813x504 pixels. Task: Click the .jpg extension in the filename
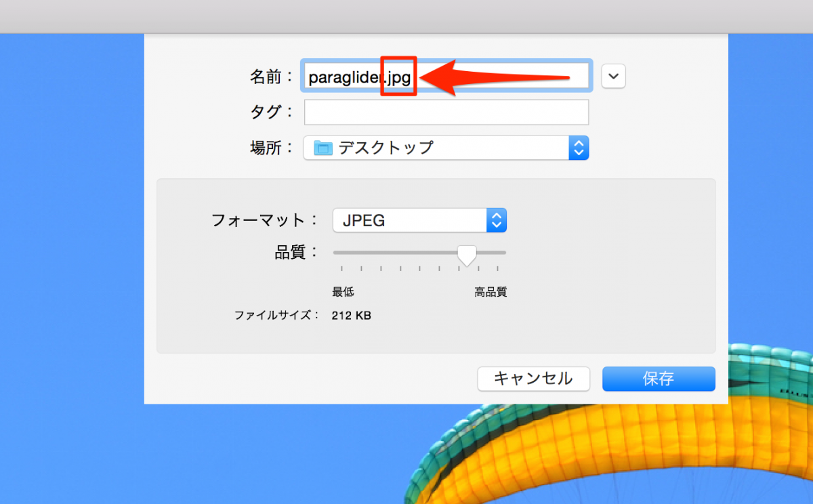pos(398,77)
